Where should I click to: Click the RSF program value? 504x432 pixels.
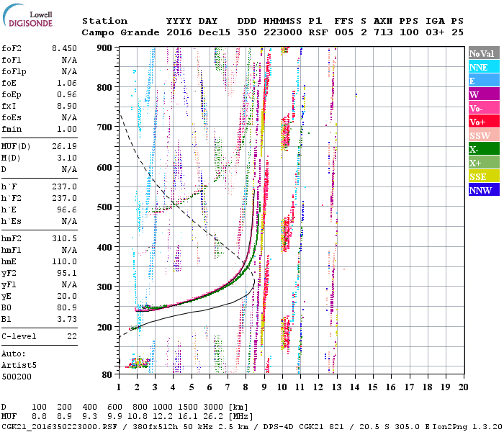click(318, 32)
